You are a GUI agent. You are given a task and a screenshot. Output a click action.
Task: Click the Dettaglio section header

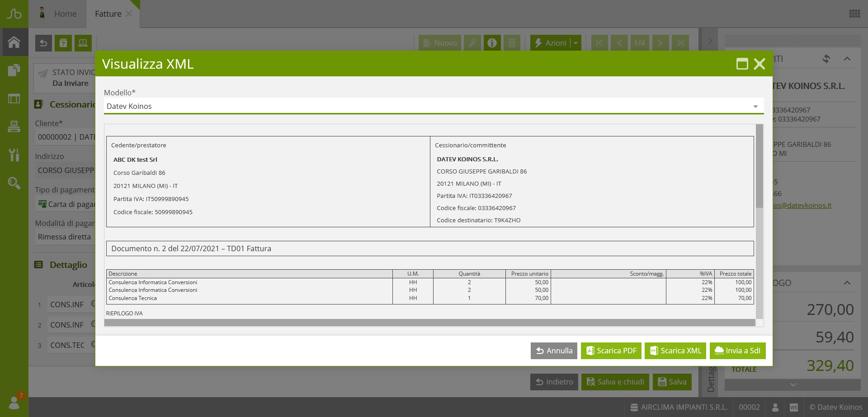(x=68, y=265)
